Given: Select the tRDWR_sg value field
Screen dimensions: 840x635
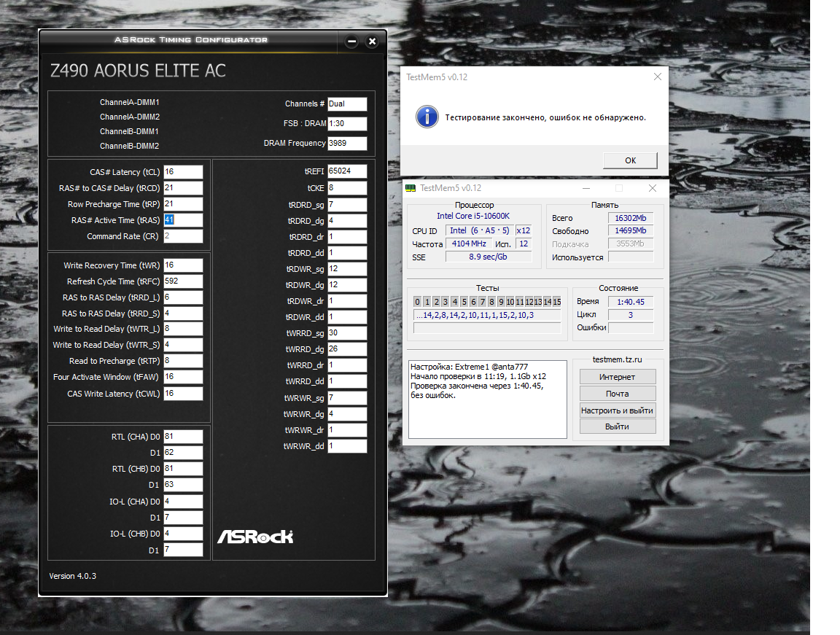Looking at the screenshot, I should coord(347,269).
